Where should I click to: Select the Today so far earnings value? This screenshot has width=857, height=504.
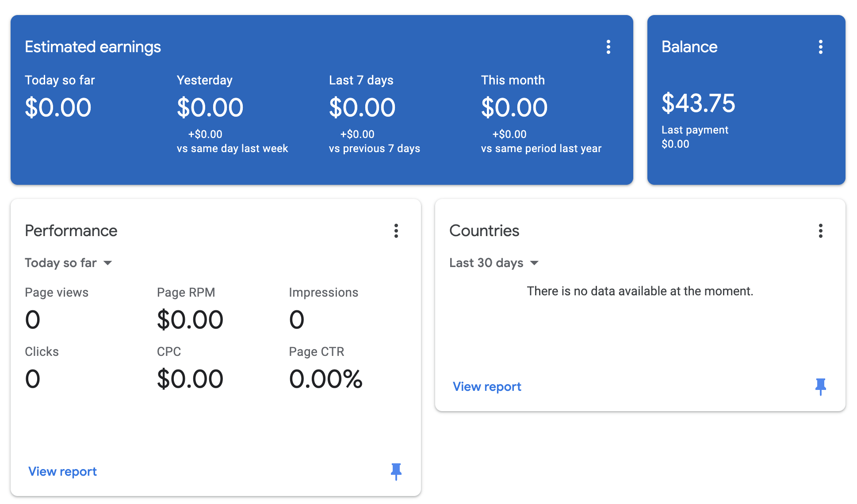(x=58, y=108)
